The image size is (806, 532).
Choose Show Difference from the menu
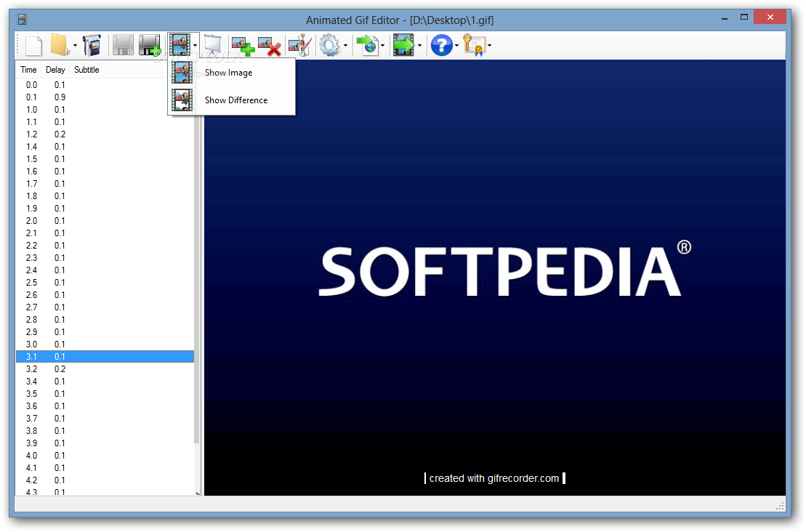[232, 100]
